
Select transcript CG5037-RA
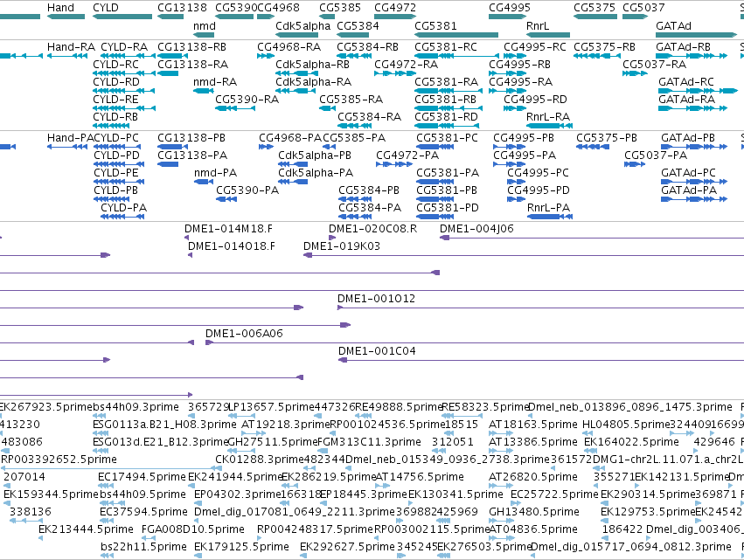click(654, 65)
